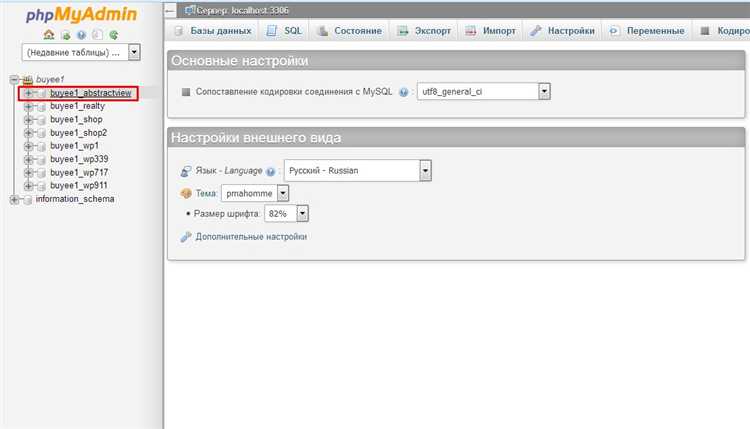Click the log out icon beside Home

[x=66, y=35]
